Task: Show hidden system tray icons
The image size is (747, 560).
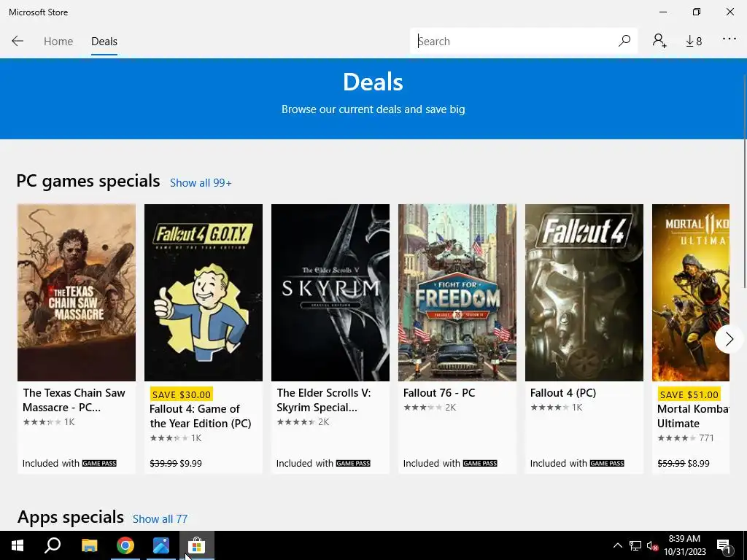Action: (x=617, y=545)
